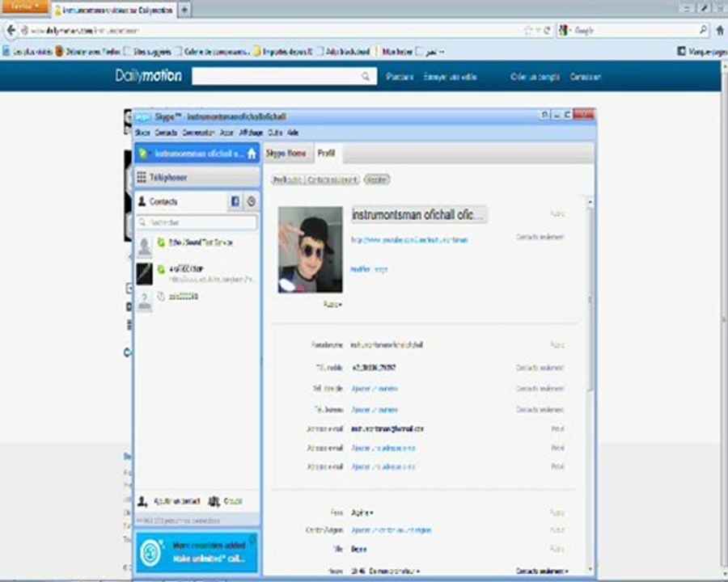Image resolution: width=728 pixels, height=582 pixels.
Task: Open the Téléphoner dial pad icon
Action: coord(142,177)
